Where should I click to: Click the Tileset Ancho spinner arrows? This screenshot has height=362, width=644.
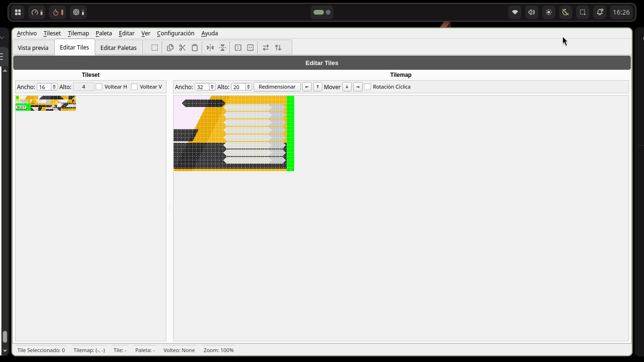tap(54, 87)
